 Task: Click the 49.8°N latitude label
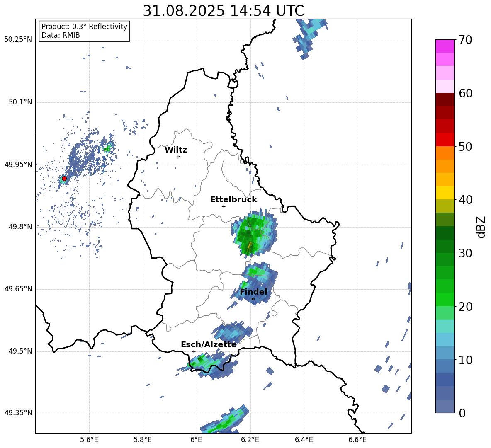[20, 227]
